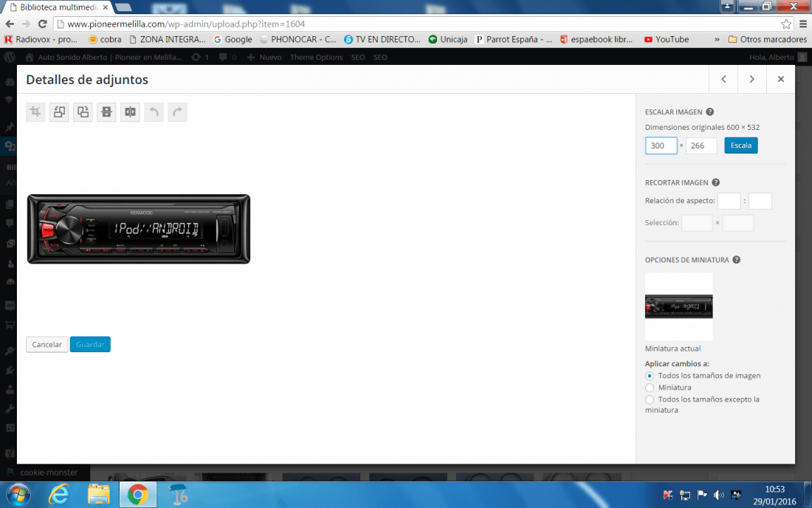Open Otros marcadores folder

768,39
